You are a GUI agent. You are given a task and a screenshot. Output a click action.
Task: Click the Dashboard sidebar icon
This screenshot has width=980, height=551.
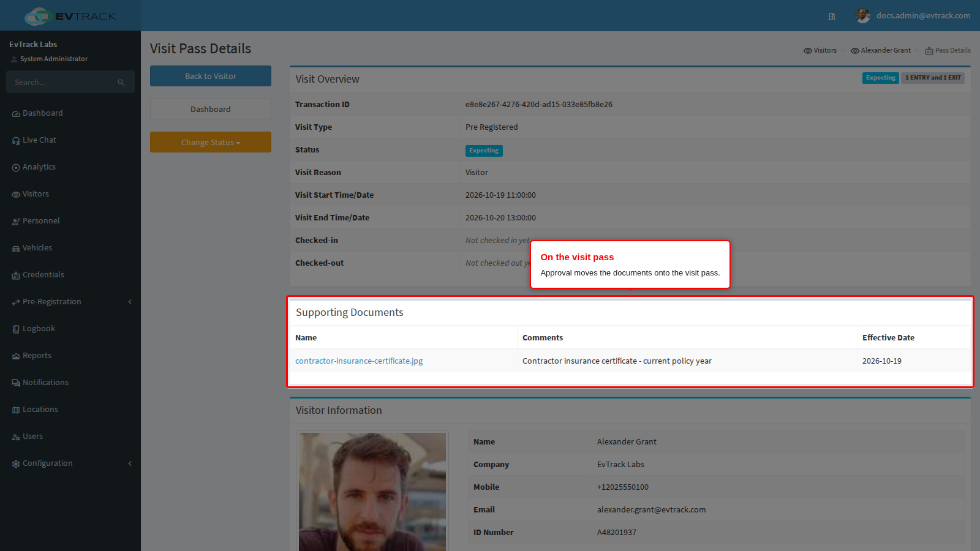[x=16, y=114]
